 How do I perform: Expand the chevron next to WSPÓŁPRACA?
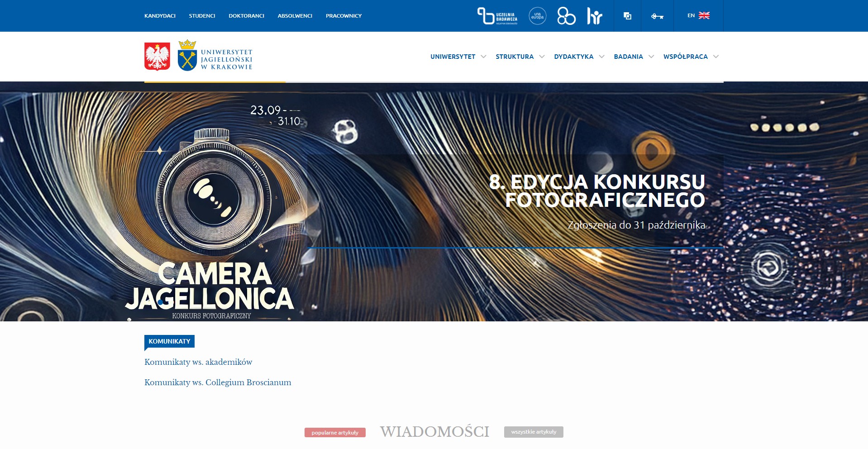click(716, 57)
